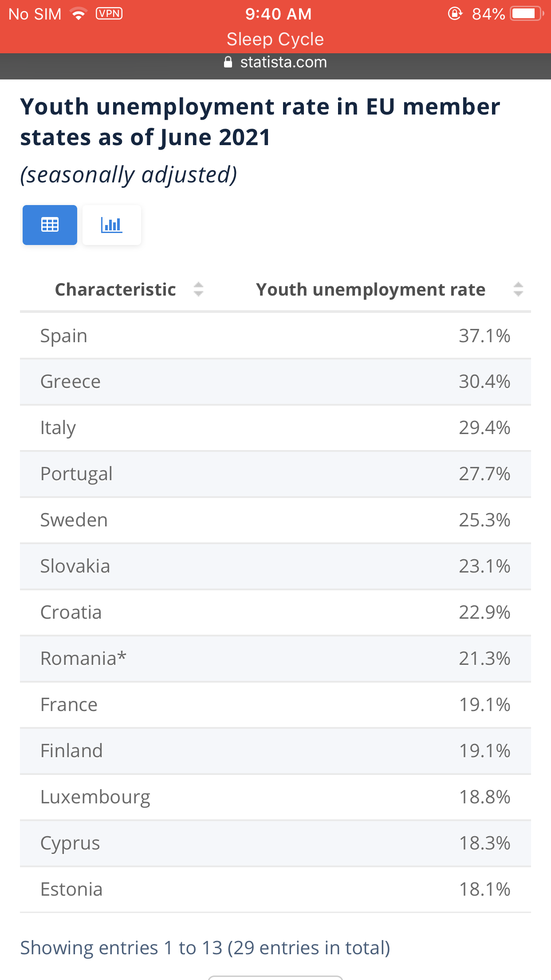Tap the VPN status indicator

click(x=109, y=14)
